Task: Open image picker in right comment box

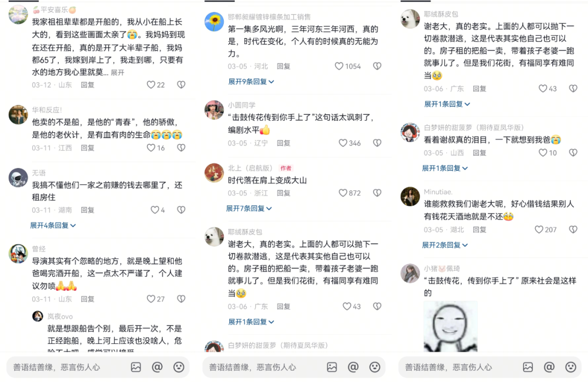Action: click(528, 367)
